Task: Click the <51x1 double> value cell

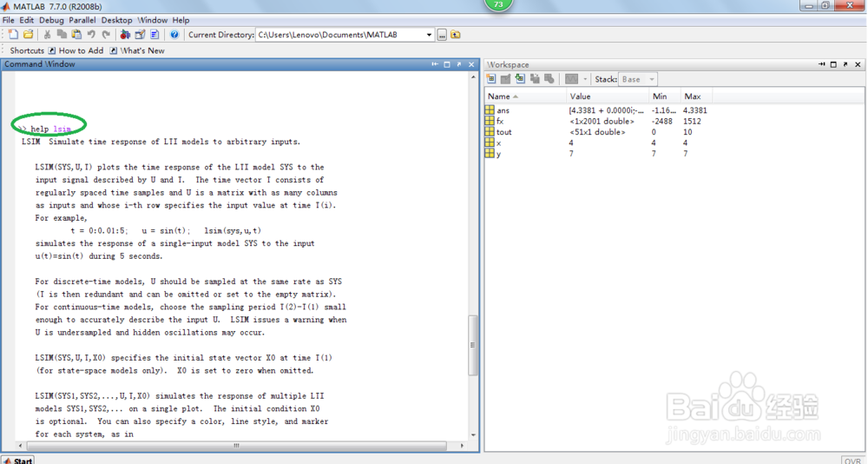Action: click(x=597, y=132)
